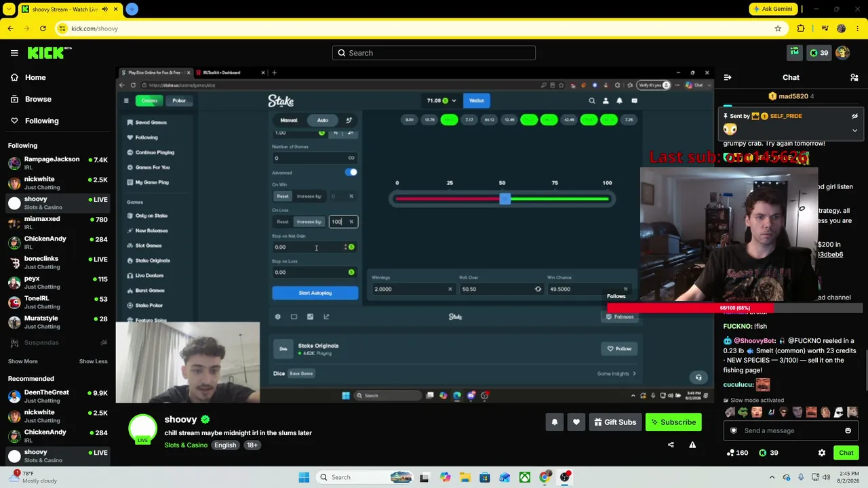Open miamaxxed channel in the sidebar

(x=58, y=222)
